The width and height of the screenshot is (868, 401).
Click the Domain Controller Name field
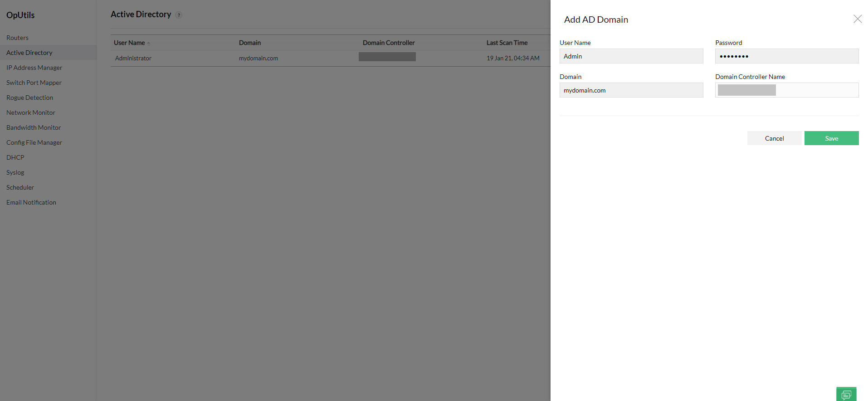coord(787,90)
